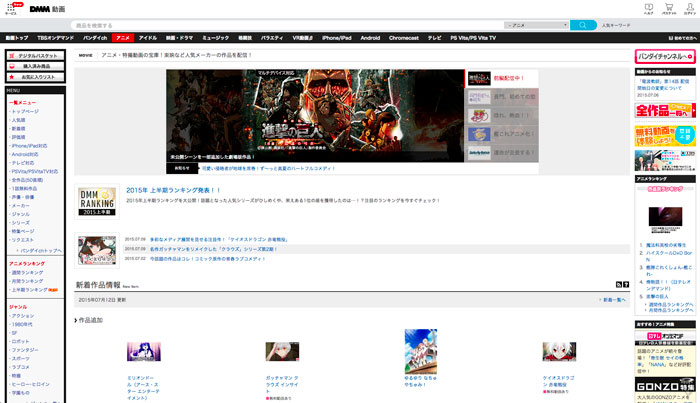Image resolution: width=700 pixels, height=403 pixels.
Task: Open the ゆるゆり なちゅやちゅみ cover thumbnail
Action: pos(421,351)
